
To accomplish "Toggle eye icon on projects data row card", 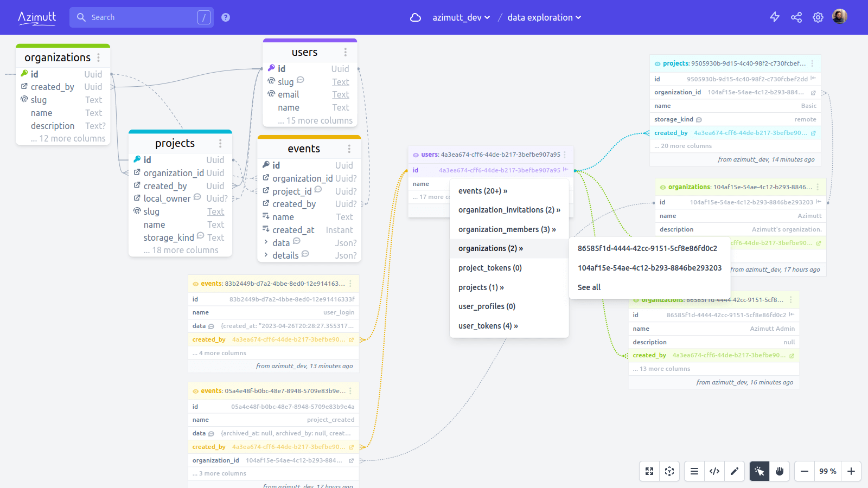I will (x=658, y=63).
